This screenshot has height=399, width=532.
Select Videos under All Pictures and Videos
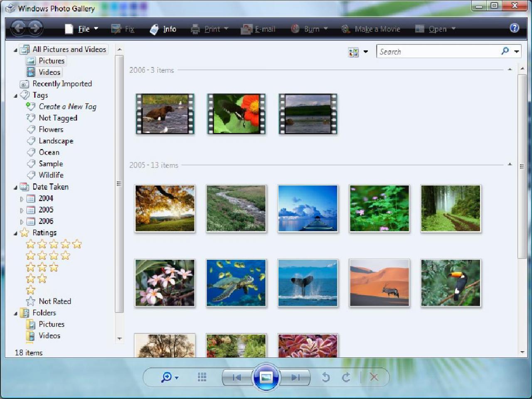[x=44, y=72]
